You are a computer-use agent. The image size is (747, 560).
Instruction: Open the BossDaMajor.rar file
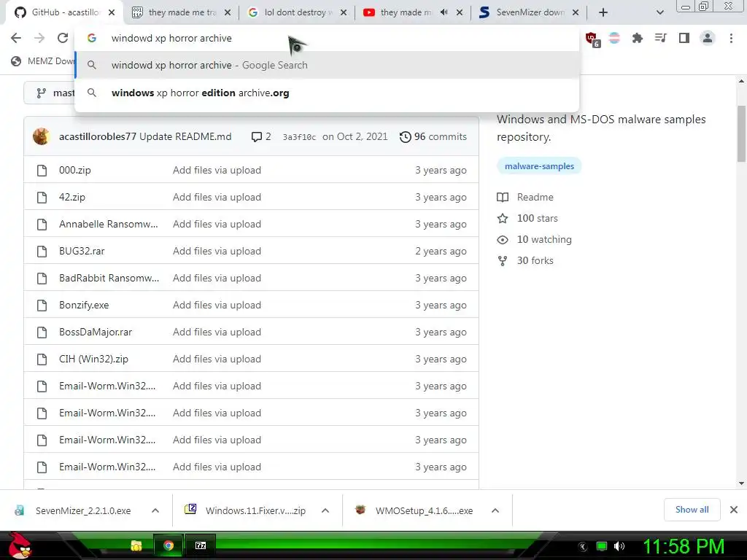pos(96,332)
